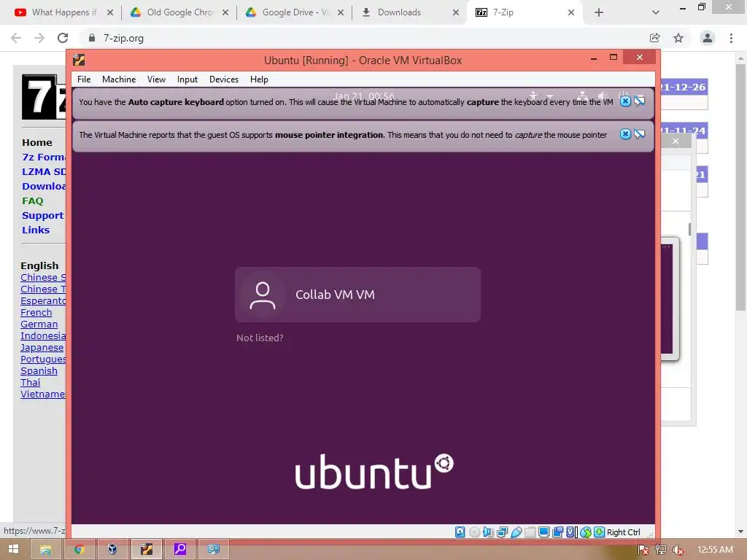Open the Links page on 7-Zip site
The height and width of the screenshot is (560, 747).
[36, 230]
